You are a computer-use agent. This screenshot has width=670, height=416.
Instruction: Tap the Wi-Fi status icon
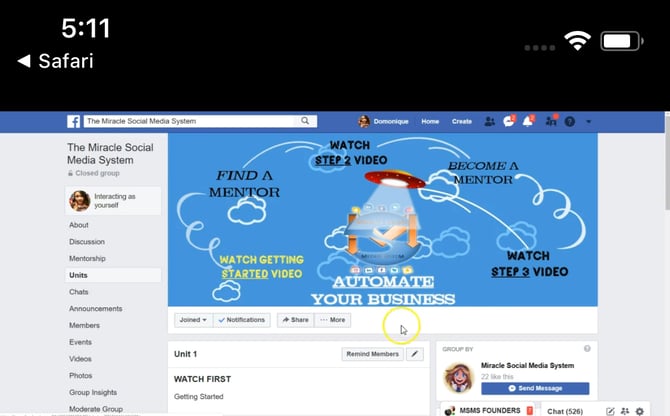tap(577, 41)
